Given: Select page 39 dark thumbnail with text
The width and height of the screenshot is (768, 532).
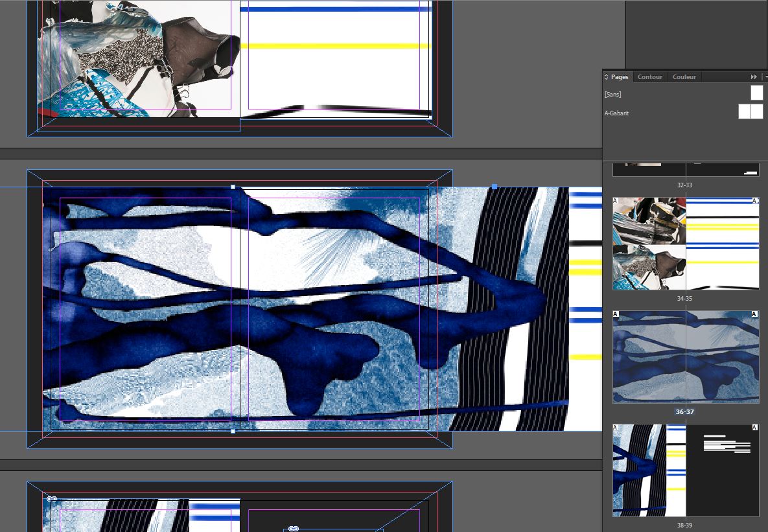Looking at the screenshot, I should click(723, 470).
